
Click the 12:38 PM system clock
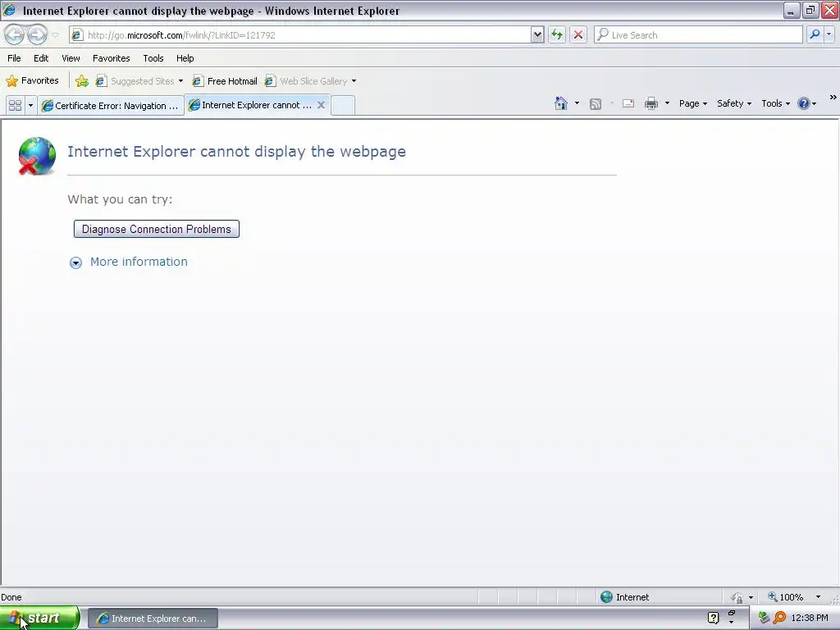pos(810,618)
